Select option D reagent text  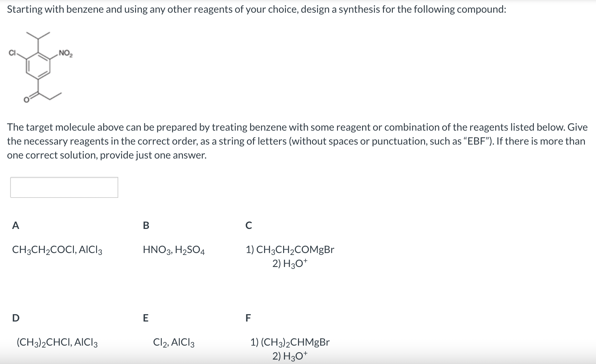click(57, 343)
